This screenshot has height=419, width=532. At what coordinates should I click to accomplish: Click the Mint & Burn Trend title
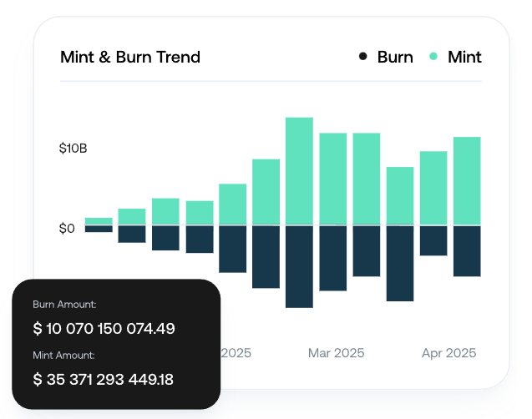pyautogui.click(x=130, y=58)
